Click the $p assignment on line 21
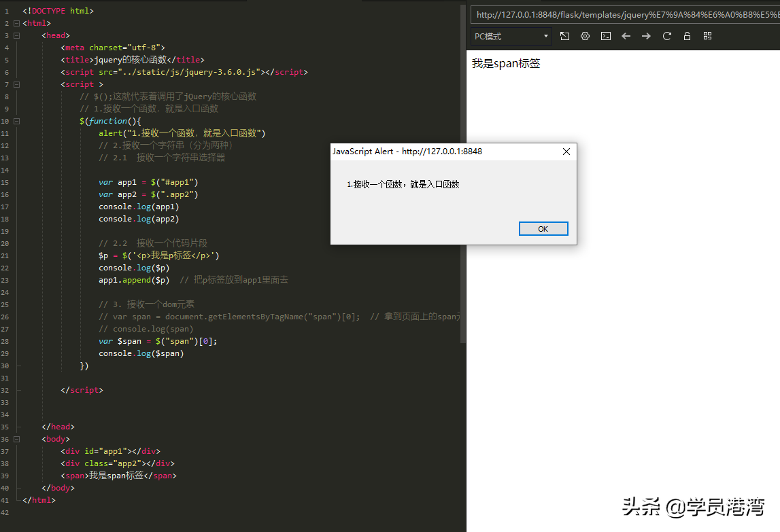This screenshot has width=780, height=532. point(158,255)
